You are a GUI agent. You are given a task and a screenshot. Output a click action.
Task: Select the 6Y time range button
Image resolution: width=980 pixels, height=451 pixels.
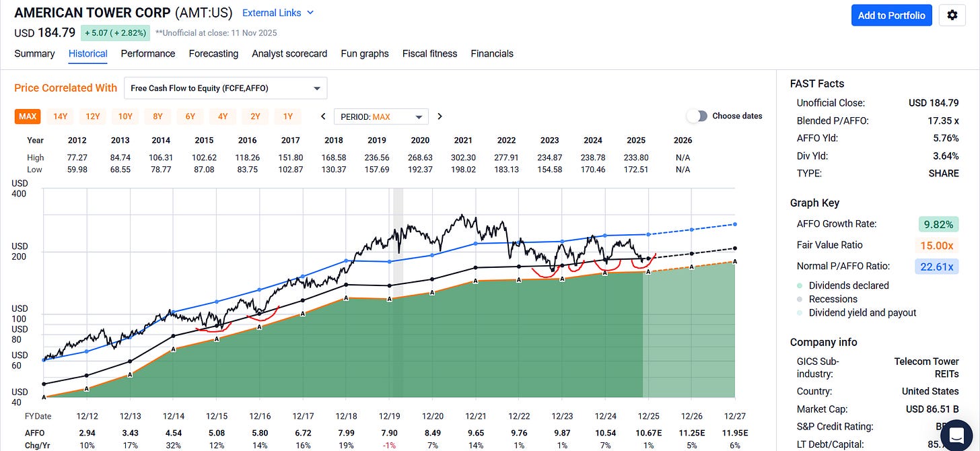[190, 116]
